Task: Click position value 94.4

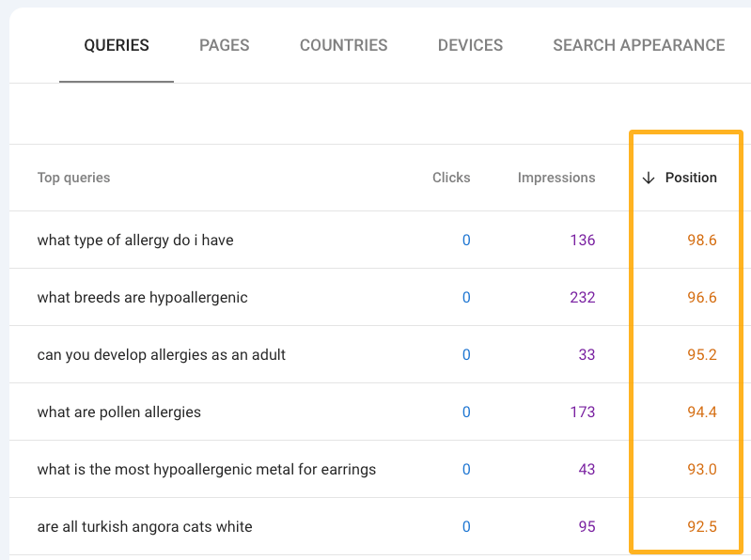Action: click(702, 412)
